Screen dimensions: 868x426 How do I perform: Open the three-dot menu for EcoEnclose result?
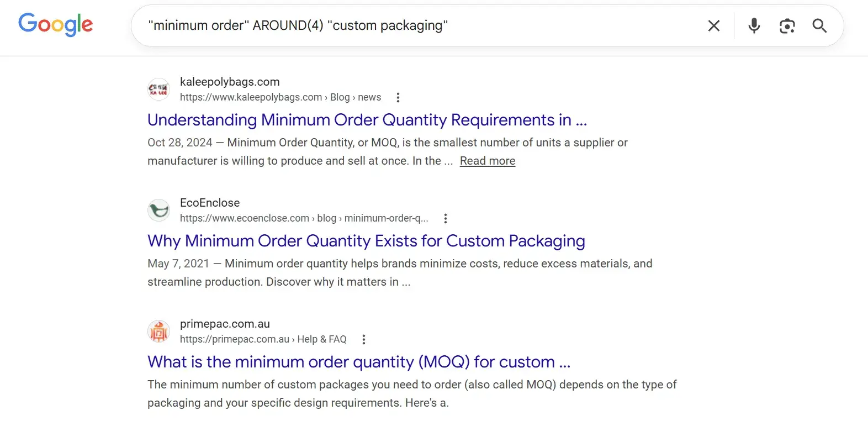pyautogui.click(x=446, y=218)
